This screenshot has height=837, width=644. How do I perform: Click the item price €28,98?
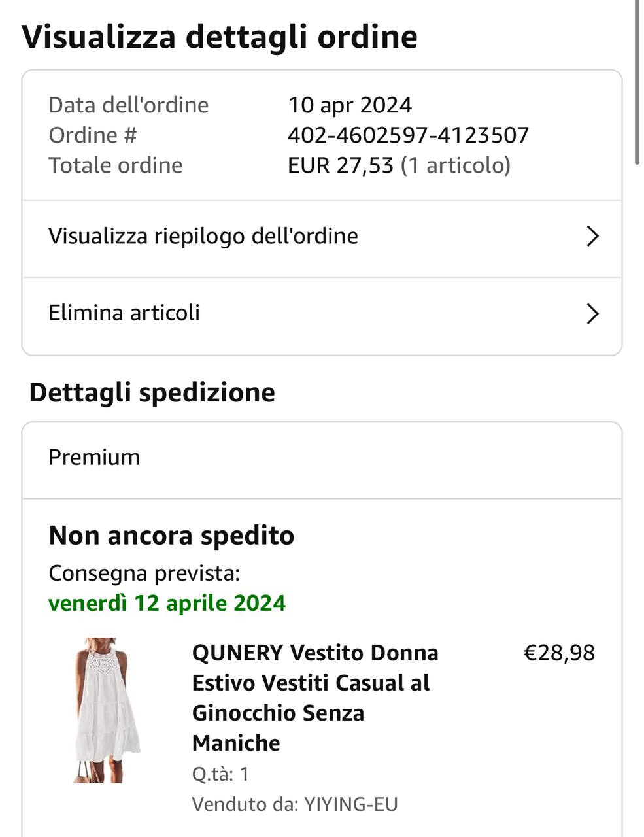[560, 653]
